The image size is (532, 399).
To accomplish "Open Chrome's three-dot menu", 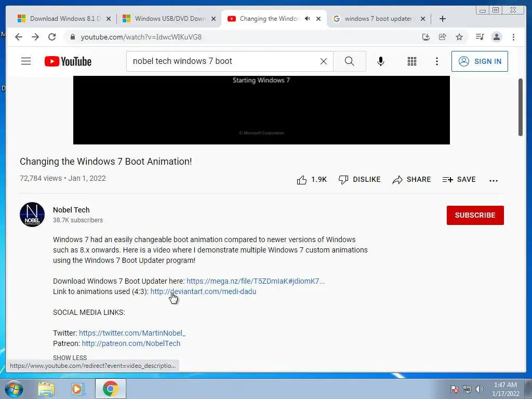I will point(513,37).
